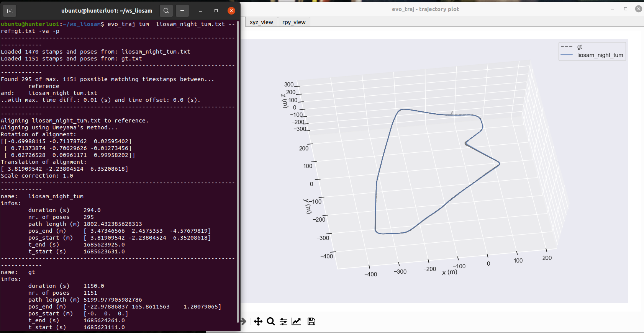The height and width of the screenshot is (333, 644).
Task: Click the 'name: gt' line in terminal
Action: [x=18, y=272]
